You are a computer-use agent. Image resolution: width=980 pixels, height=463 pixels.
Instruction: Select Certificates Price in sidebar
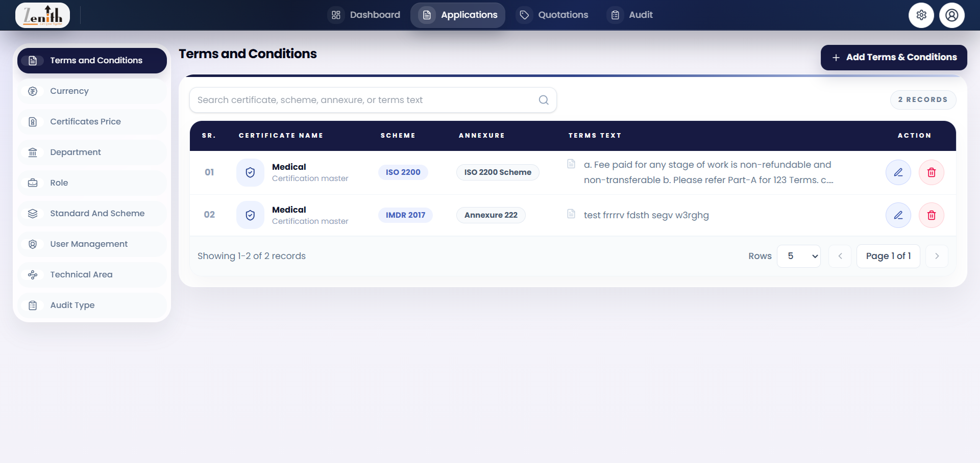click(x=92, y=122)
